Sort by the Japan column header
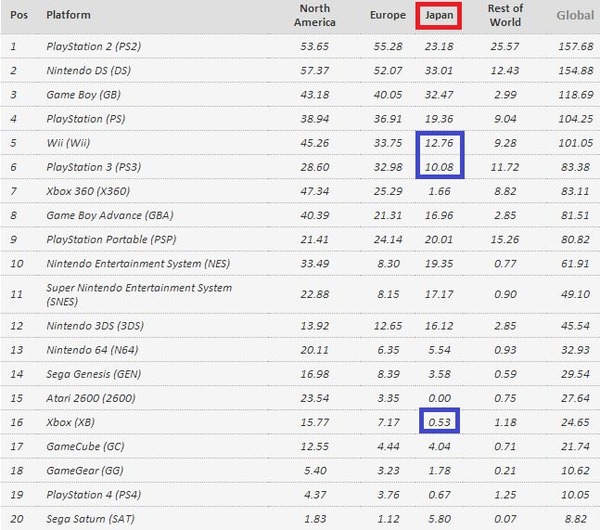This screenshot has height=530, width=600. (x=439, y=15)
